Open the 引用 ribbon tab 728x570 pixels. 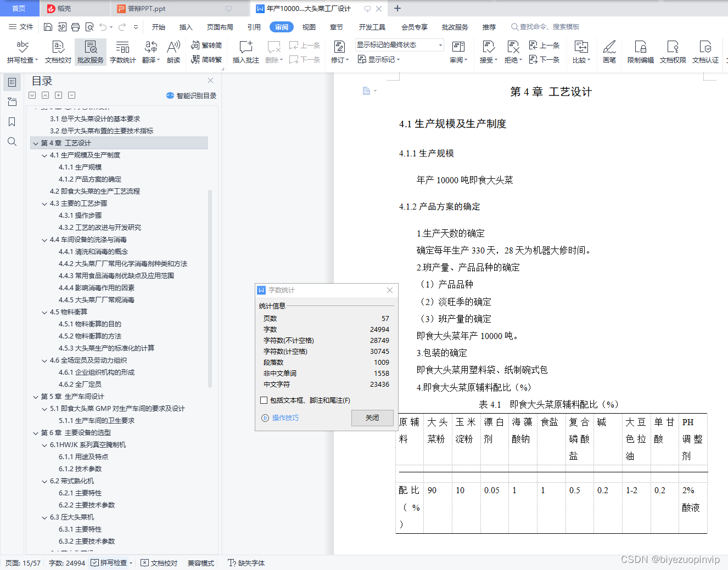[254, 27]
